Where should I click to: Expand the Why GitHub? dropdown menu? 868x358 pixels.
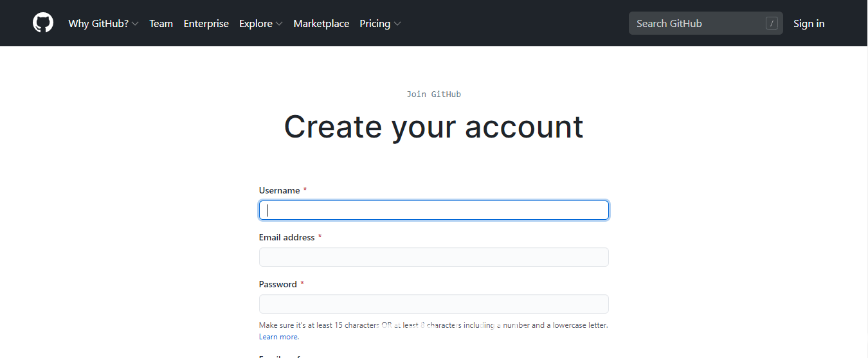[x=104, y=24]
